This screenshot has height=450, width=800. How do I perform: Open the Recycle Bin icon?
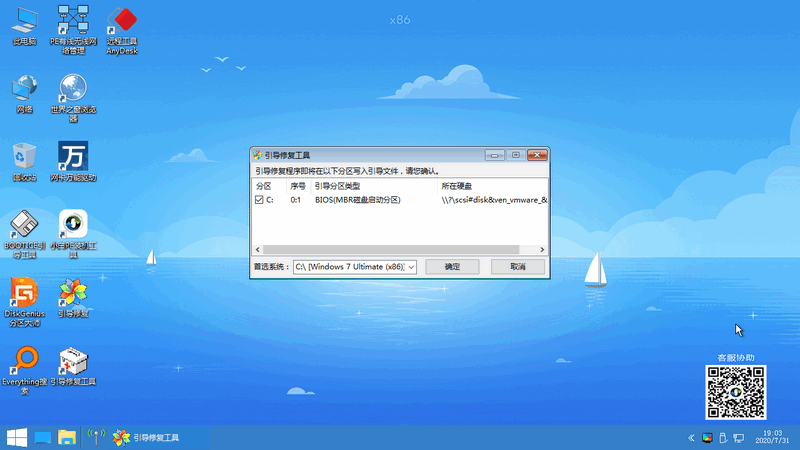25,157
